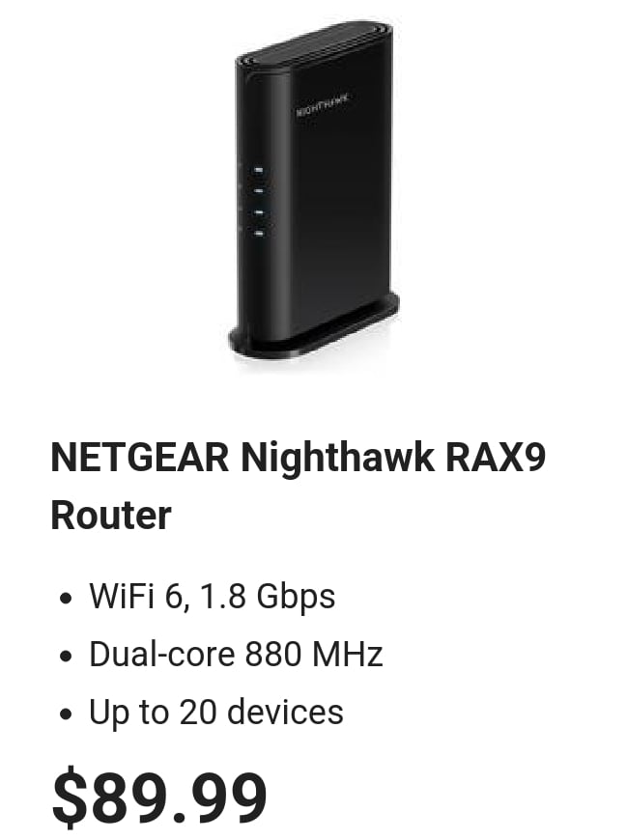This screenshot has height=840, width=627.
Task: Click the bullet dot before Up to 20 devices
Action: coord(66,714)
